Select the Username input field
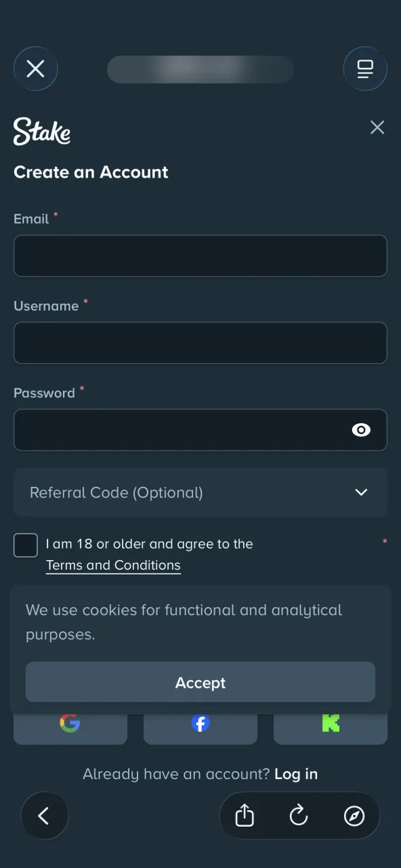This screenshot has height=868, width=401. (200, 342)
